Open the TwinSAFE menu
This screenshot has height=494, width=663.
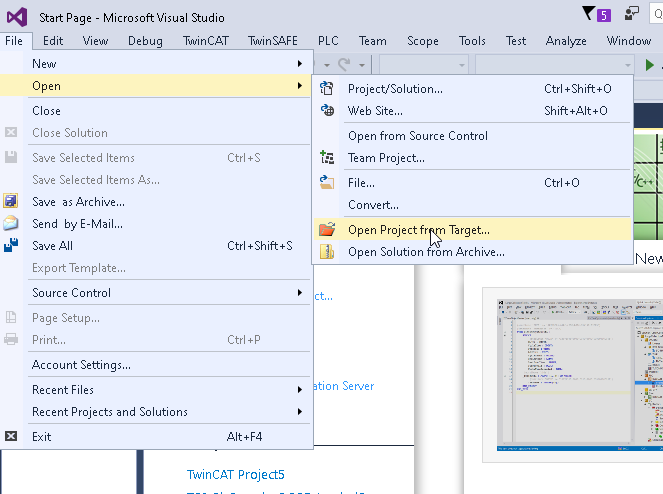tap(273, 41)
